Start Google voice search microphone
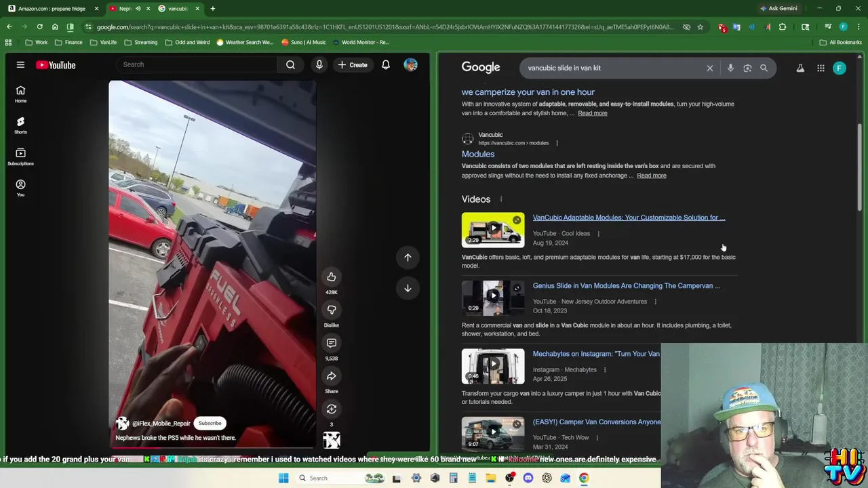 730,68
